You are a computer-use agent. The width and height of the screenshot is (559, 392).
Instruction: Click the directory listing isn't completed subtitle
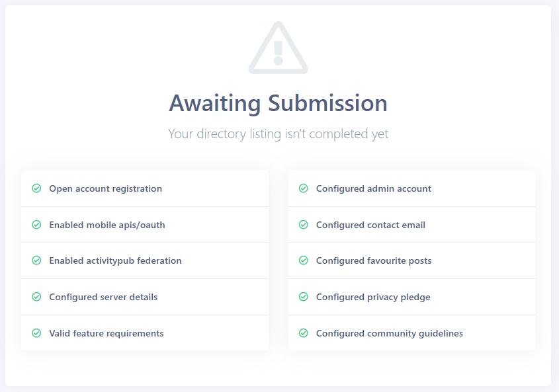[278, 134]
